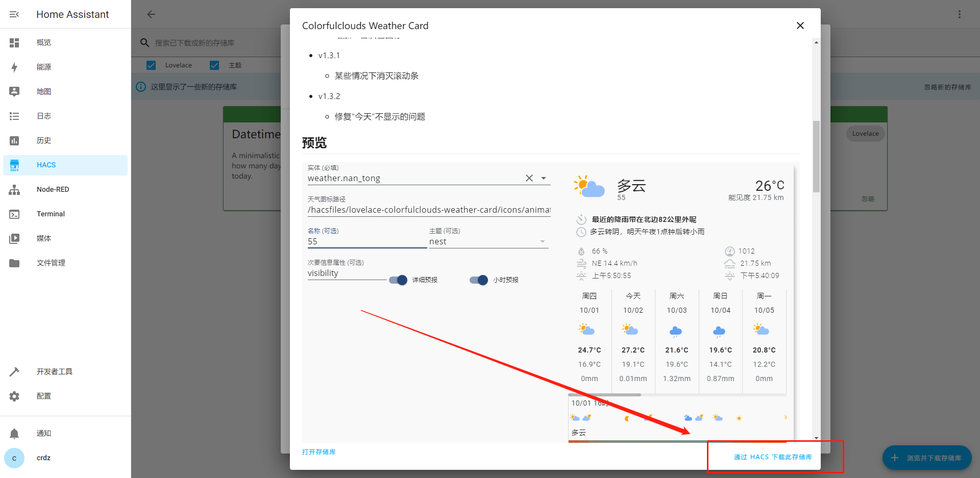The image size is (980, 478).
Task: Click the 打开存储库 link
Action: click(x=318, y=452)
